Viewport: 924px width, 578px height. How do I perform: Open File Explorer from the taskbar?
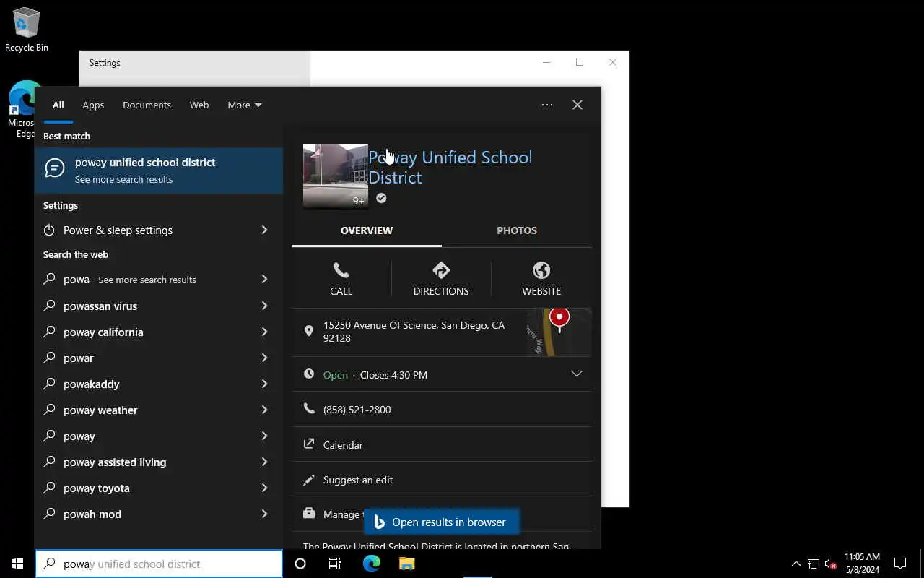[x=407, y=564]
